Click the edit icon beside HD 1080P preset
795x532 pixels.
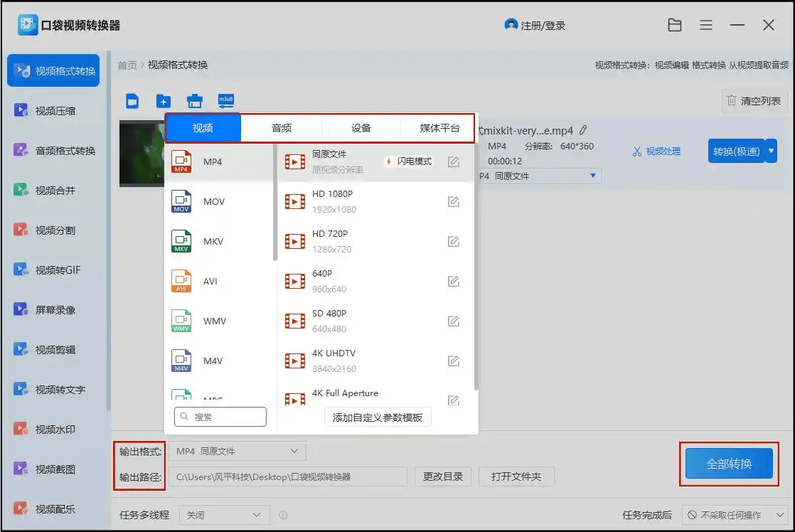(453, 201)
